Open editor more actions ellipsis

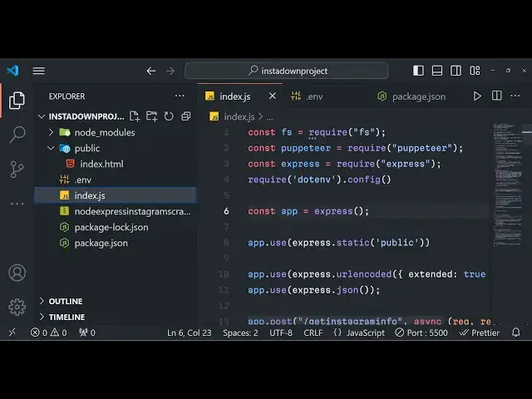pos(515,96)
